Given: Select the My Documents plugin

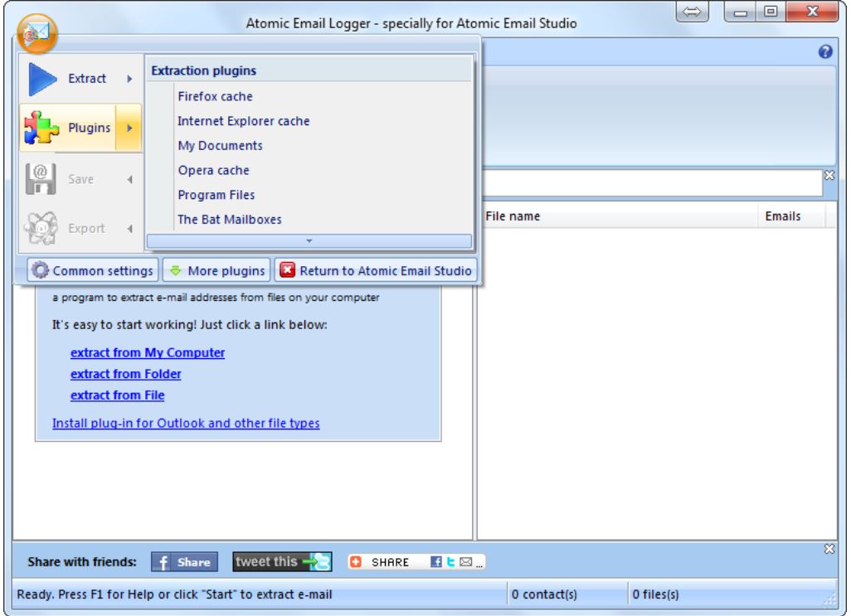Looking at the screenshot, I should click(x=221, y=146).
